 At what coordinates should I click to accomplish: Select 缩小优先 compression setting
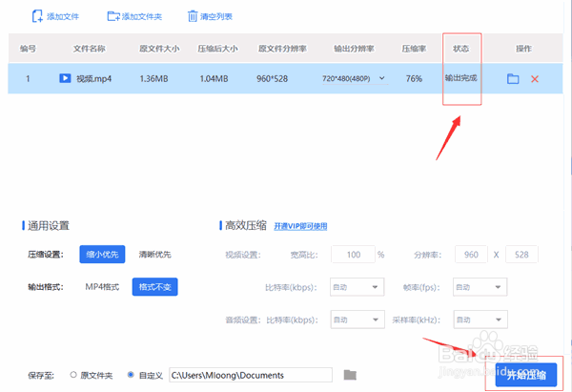(102, 255)
